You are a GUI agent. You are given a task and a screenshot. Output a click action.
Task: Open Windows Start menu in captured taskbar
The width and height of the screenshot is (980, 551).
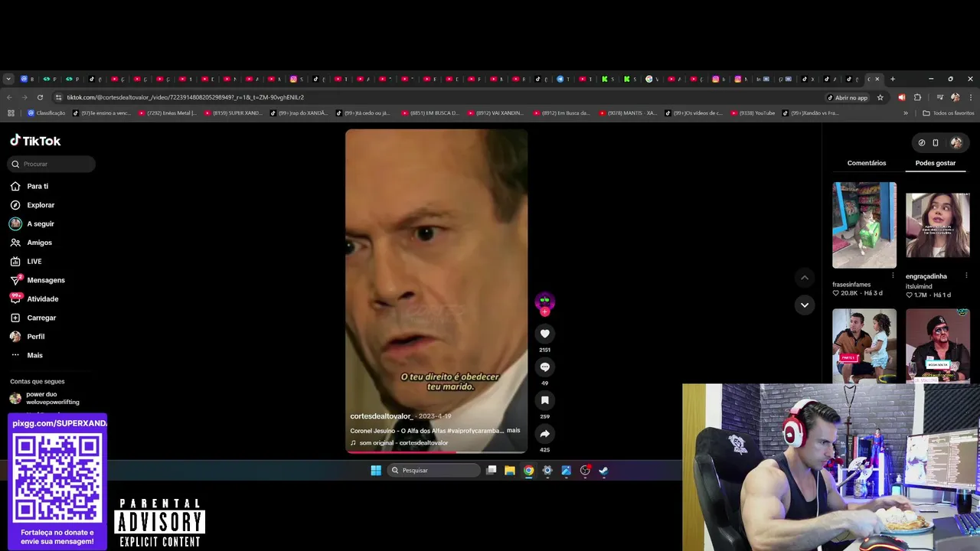[376, 471]
